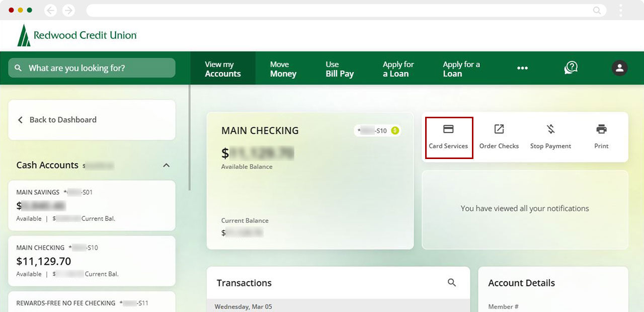Click the MAIN CHECKING heading
This screenshot has width=644, height=312.
tap(260, 131)
